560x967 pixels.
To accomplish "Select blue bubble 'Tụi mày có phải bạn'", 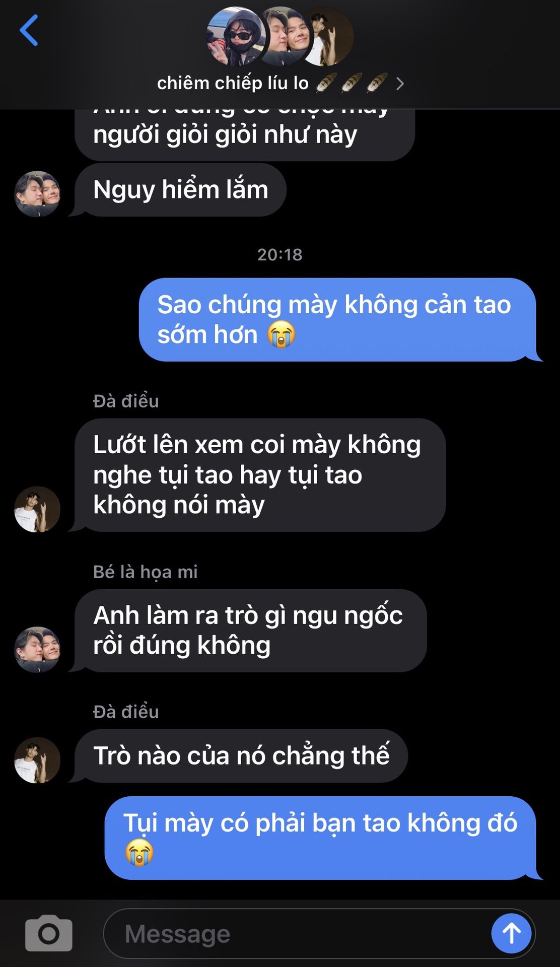I will [x=320, y=838].
